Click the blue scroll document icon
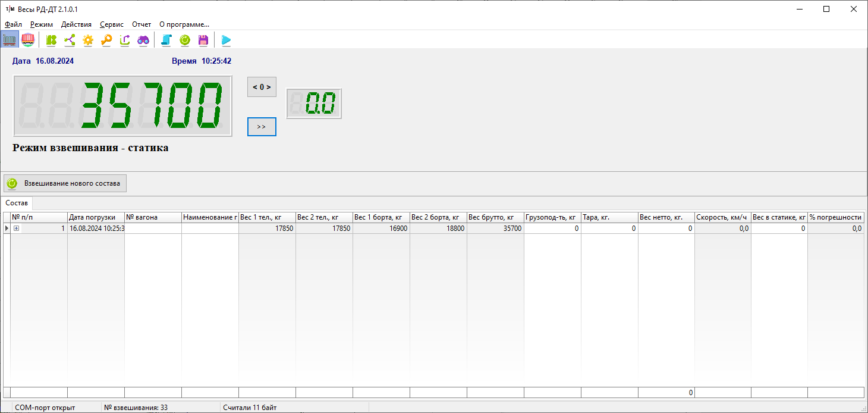Image resolution: width=868 pixels, height=413 pixels. [x=166, y=40]
